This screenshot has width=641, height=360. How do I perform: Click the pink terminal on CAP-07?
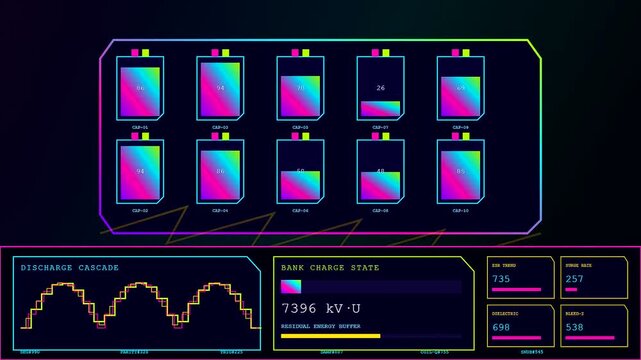[x=375, y=53]
